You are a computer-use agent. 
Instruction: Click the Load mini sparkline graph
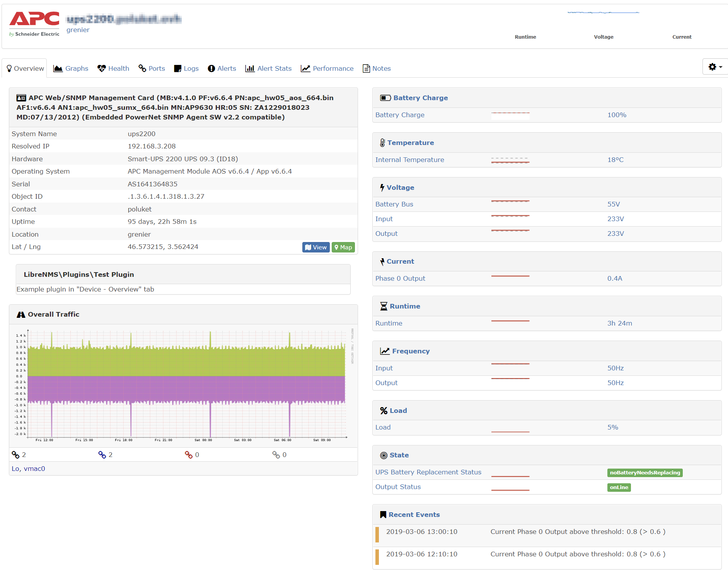[510, 428]
